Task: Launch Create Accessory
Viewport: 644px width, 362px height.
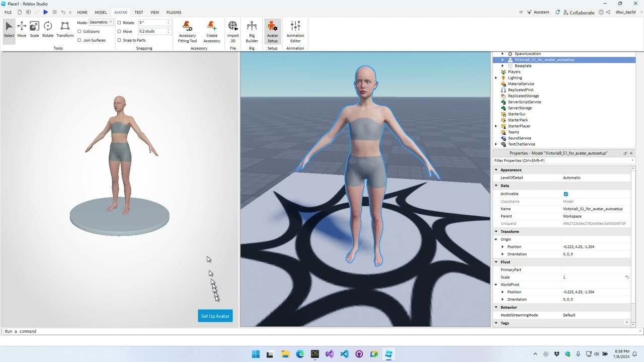Action: pos(212,32)
